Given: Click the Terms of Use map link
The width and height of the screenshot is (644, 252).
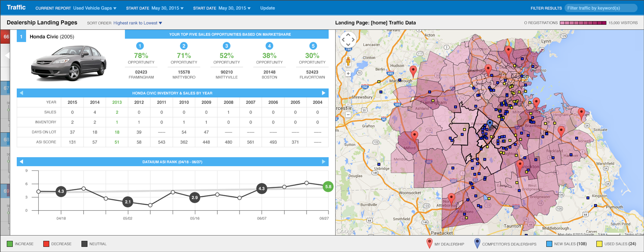Looking at the screenshot, I should click(634, 234).
